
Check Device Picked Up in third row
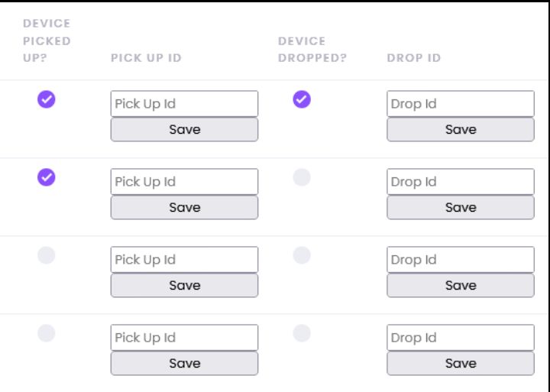pyautogui.click(x=47, y=255)
